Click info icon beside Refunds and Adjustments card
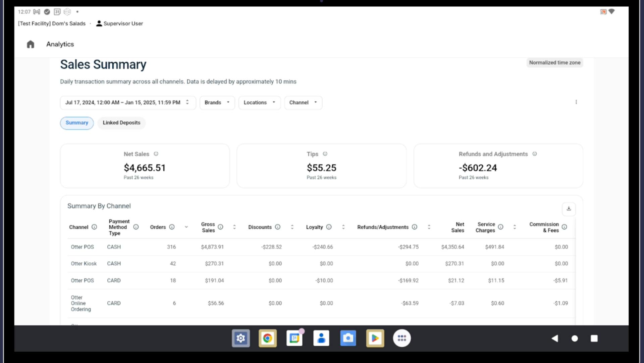Screen dimensions: 644x363 (x=534, y=154)
